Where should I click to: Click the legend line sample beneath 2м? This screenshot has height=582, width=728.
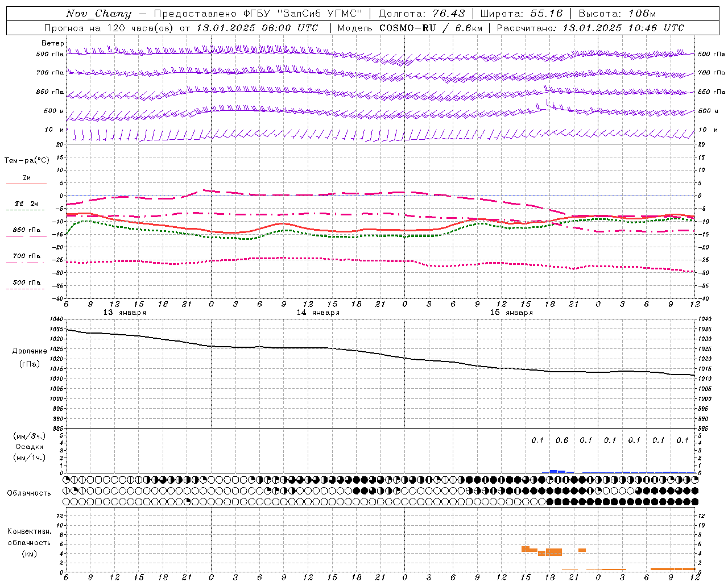(26, 184)
